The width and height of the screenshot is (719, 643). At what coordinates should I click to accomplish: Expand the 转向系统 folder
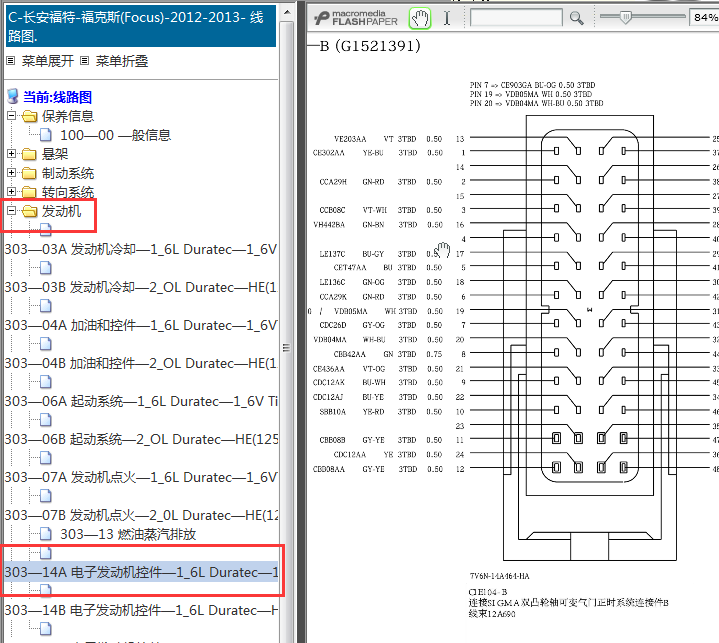pos(11,192)
